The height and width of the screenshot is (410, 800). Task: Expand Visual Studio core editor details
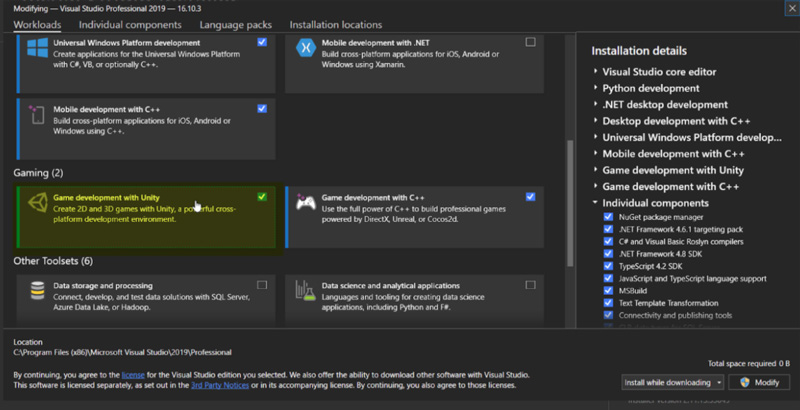(595, 71)
